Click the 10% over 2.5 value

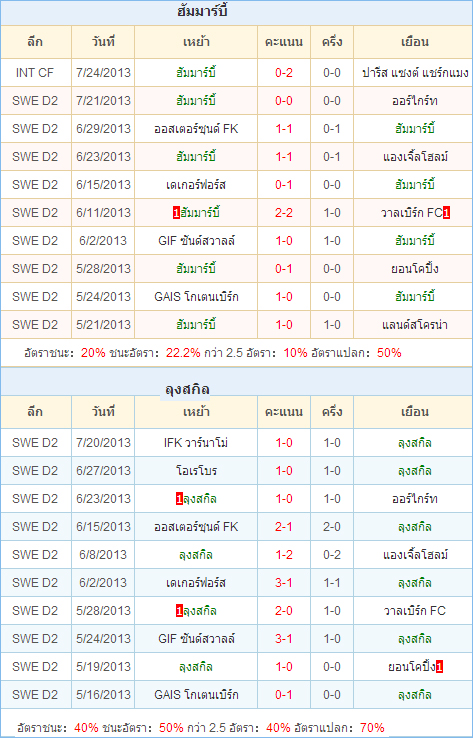[x=296, y=353]
